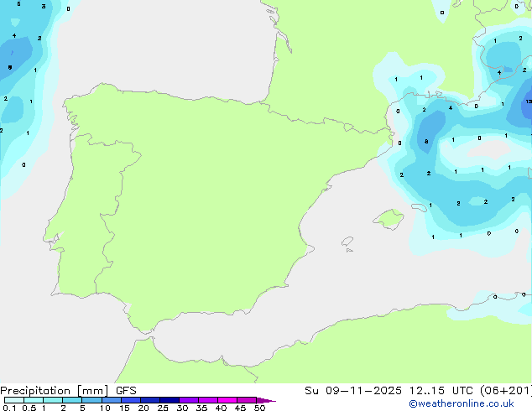This screenshot has height=411, width=532.
Task: Click the '12..15 UTC' time text
Action: tap(441, 391)
